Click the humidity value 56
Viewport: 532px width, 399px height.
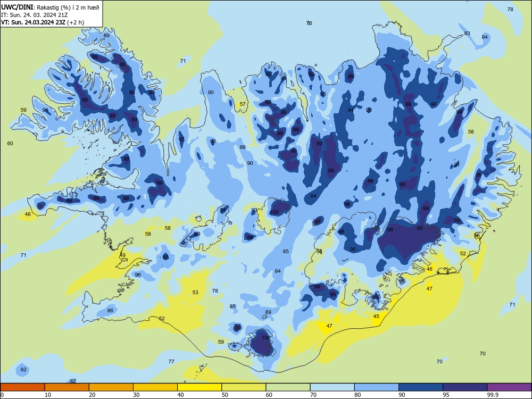pyautogui.click(x=477, y=236)
